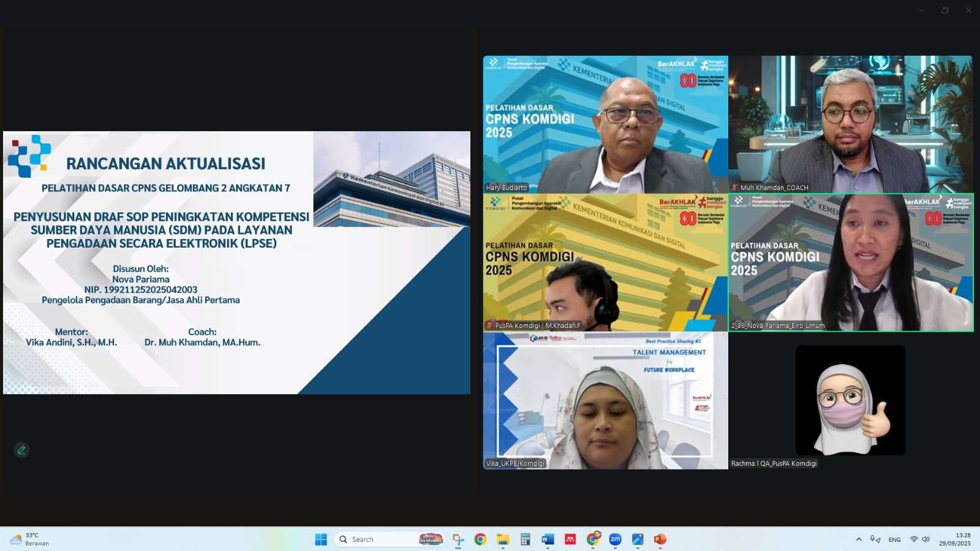Open Zoom from the taskbar
Viewport: 980px width, 551px height.
coord(615,539)
